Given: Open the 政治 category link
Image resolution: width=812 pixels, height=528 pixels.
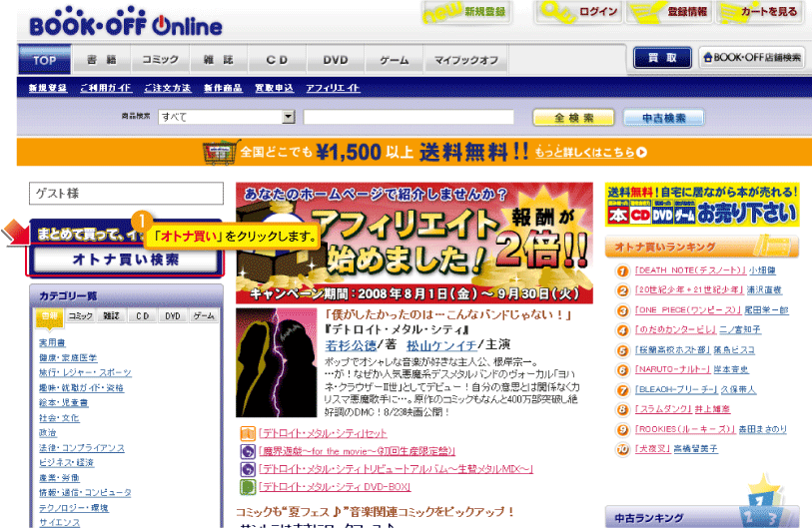Looking at the screenshot, I should click(47, 433).
